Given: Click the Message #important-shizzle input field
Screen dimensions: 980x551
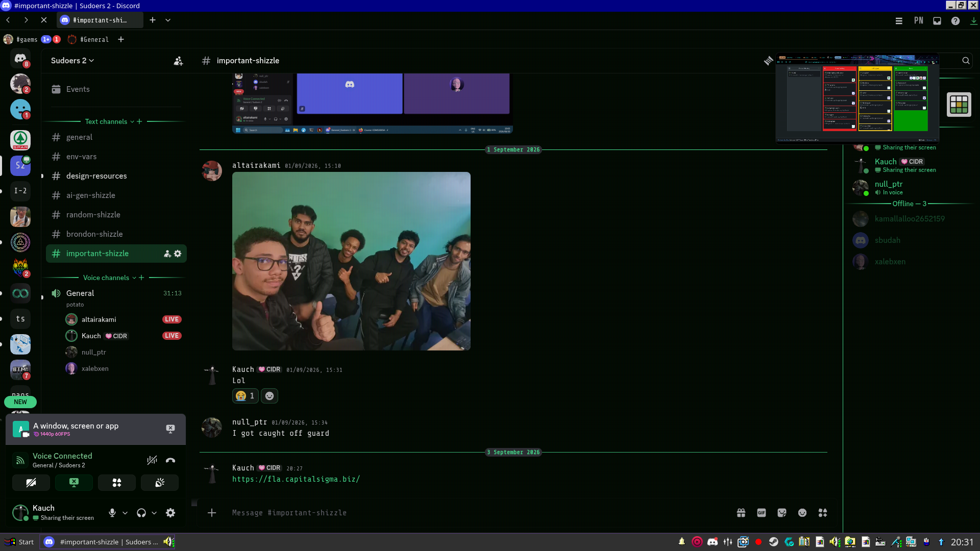Looking at the screenshot, I should (x=480, y=513).
